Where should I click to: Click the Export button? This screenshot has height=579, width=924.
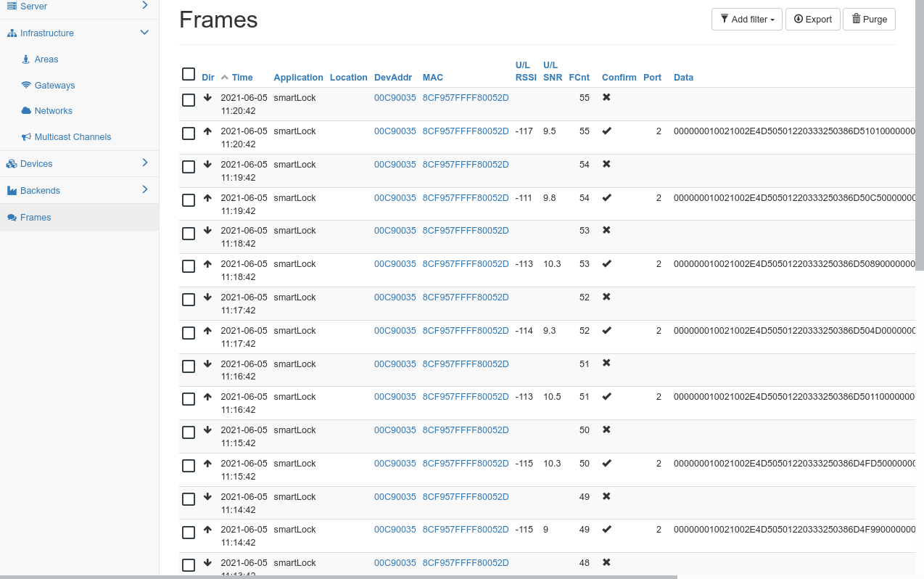coord(812,19)
